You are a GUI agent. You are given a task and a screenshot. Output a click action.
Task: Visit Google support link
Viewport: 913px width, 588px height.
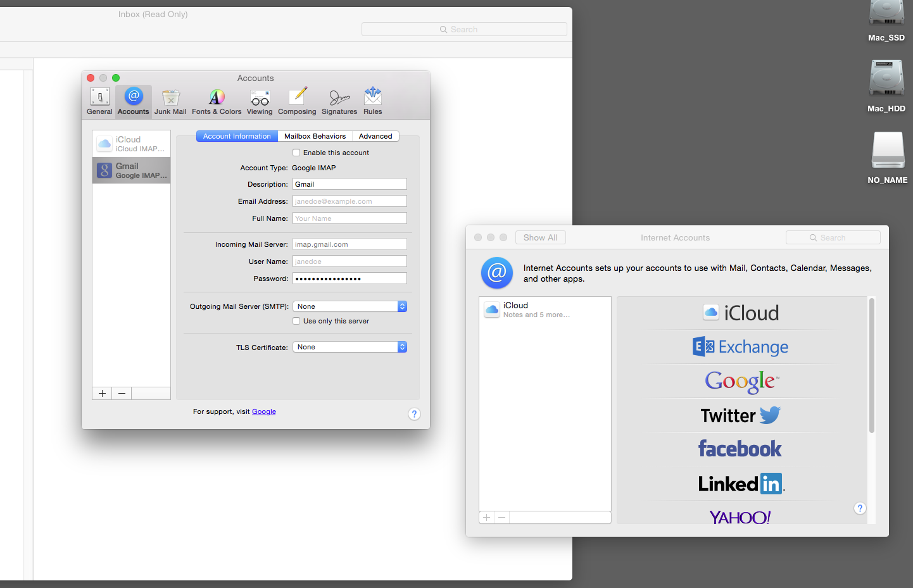click(x=264, y=411)
